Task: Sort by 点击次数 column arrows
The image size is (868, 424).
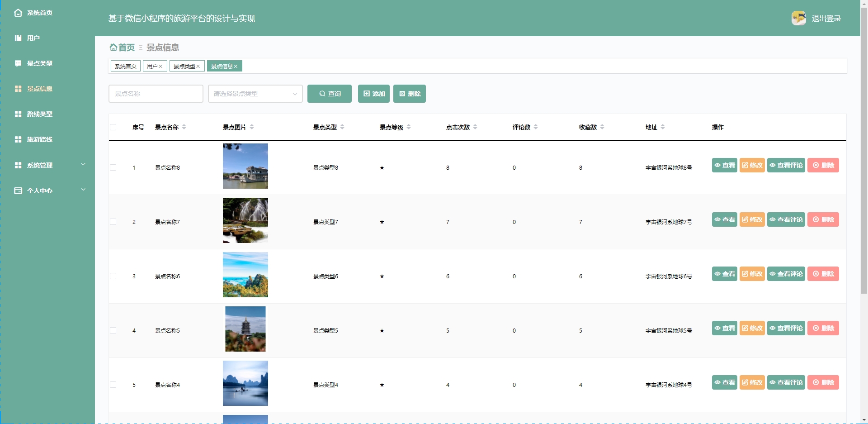Action: pos(475,127)
